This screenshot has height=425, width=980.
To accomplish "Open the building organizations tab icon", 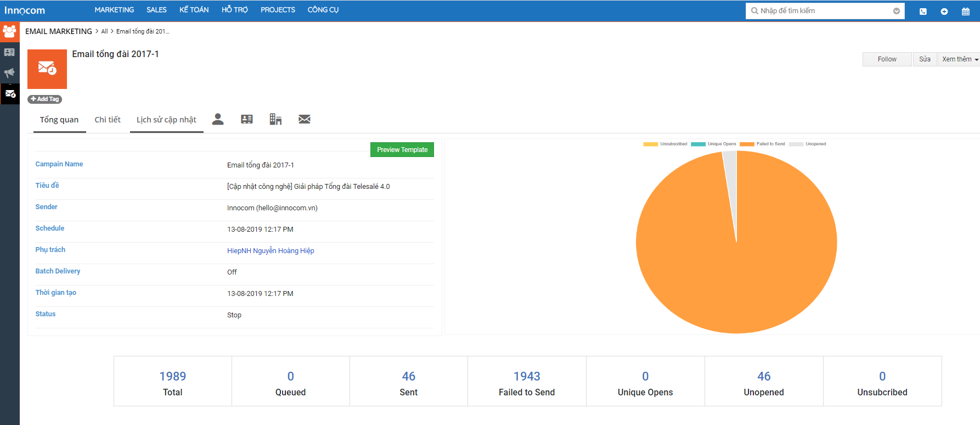I will [275, 119].
